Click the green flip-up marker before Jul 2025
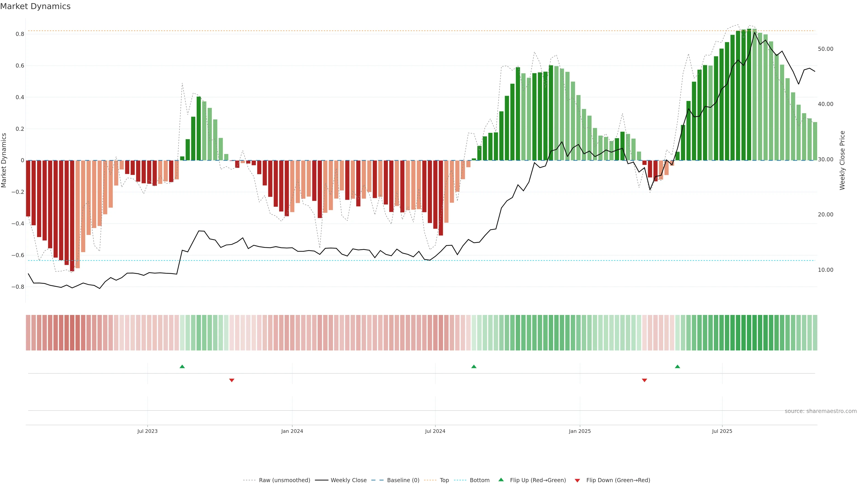The height and width of the screenshot is (488, 868). point(677,366)
